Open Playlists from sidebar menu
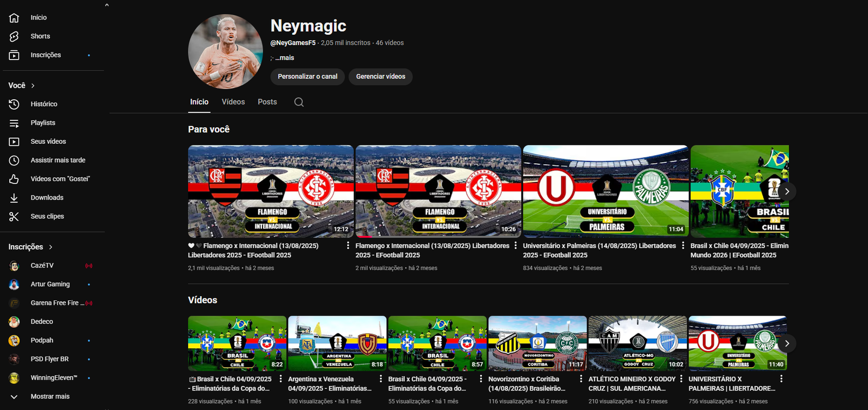The image size is (868, 410). (x=43, y=123)
